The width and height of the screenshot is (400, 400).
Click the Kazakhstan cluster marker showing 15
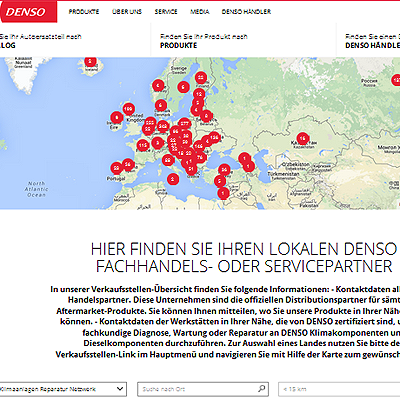click(x=302, y=138)
